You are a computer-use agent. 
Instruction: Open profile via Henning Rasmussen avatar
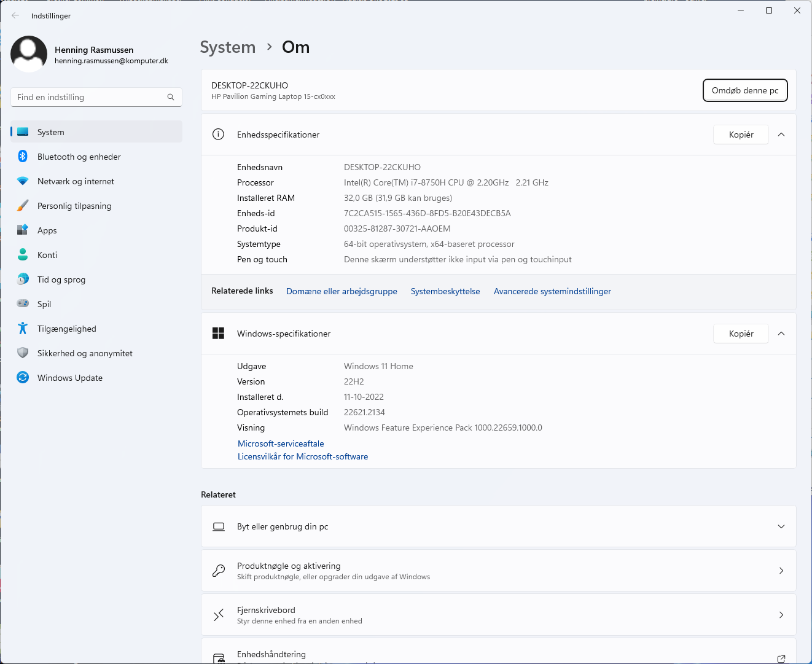pyautogui.click(x=29, y=54)
